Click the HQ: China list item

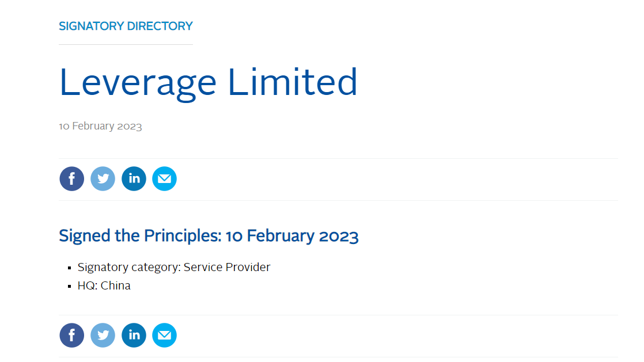click(104, 285)
